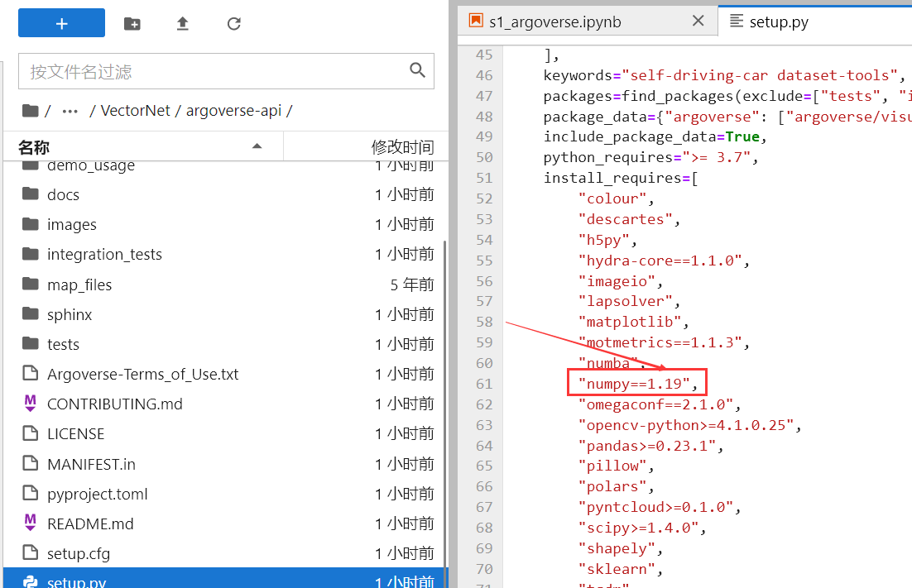Click the root folder breadcrumb icon
912x588 pixels.
(31, 111)
